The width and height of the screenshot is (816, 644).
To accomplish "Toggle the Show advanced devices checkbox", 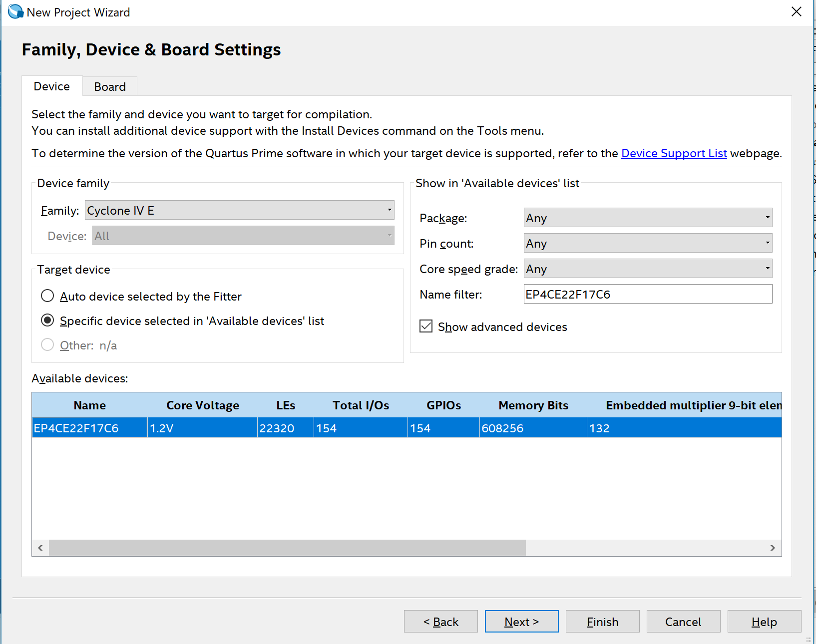I will pos(426,326).
